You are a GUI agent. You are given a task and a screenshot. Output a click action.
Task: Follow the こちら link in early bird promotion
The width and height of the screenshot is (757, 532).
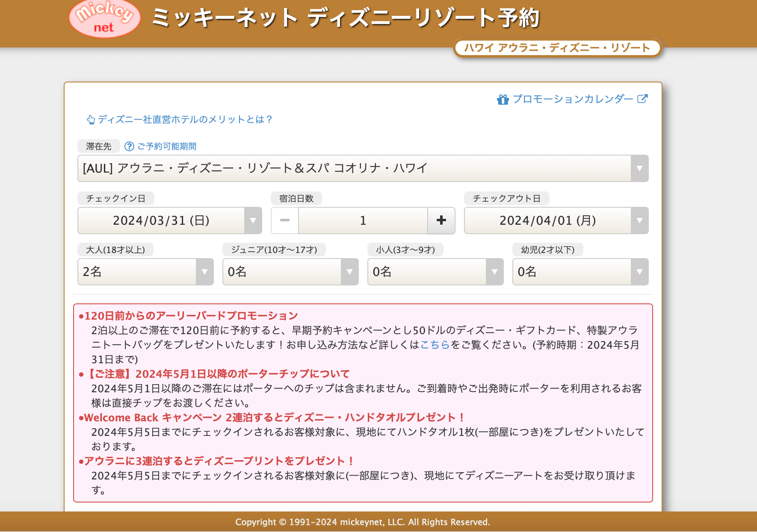pyautogui.click(x=435, y=345)
